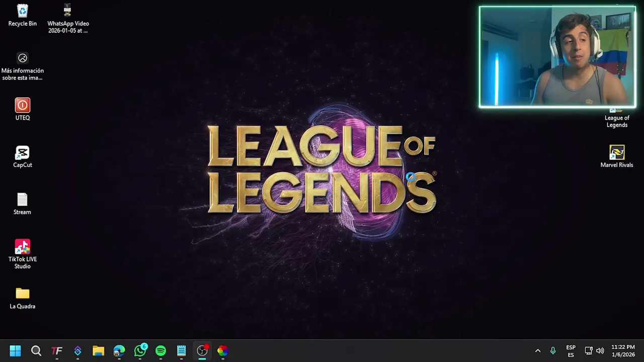Screen dimensions: 644x362
Task: Select the Recycle Bin desktop icon
Action: tap(22, 16)
